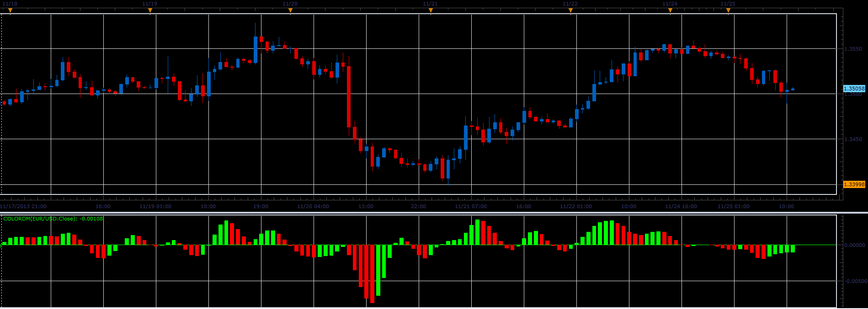This screenshot has width=868, height=309.
Task: Click the 11/22 01:00 time label
Action: click(576, 206)
